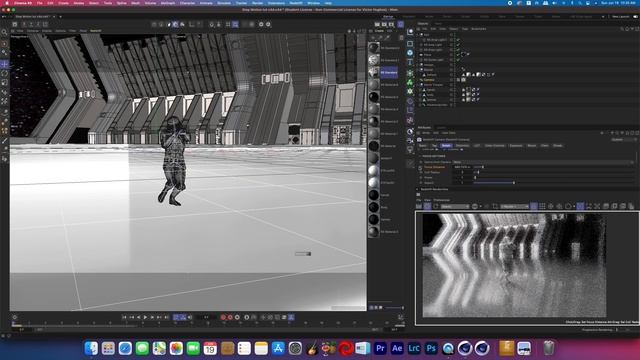This screenshot has width=640, height=360.
Task: Click Create in the Material Manager
Action: tap(379, 31)
